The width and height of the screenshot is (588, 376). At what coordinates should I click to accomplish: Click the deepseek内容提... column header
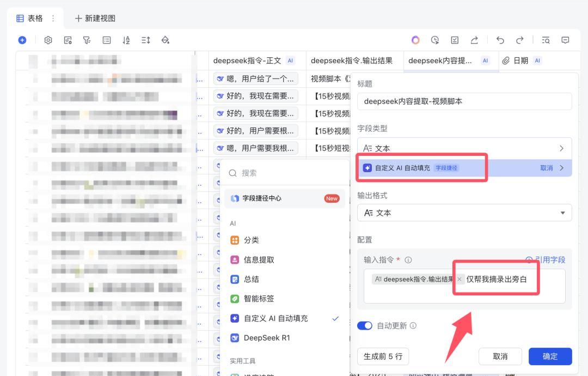(x=451, y=60)
